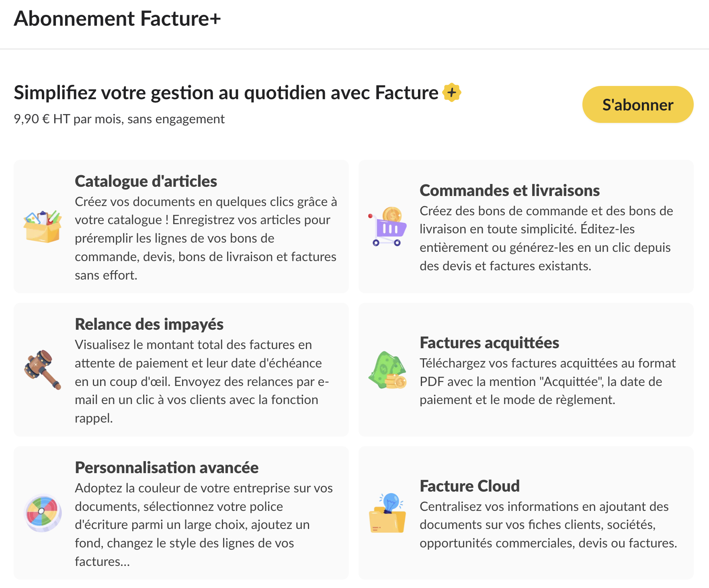The height and width of the screenshot is (588, 709).
Task: Click the Simplifiez votre gestion headline
Action: [226, 93]
